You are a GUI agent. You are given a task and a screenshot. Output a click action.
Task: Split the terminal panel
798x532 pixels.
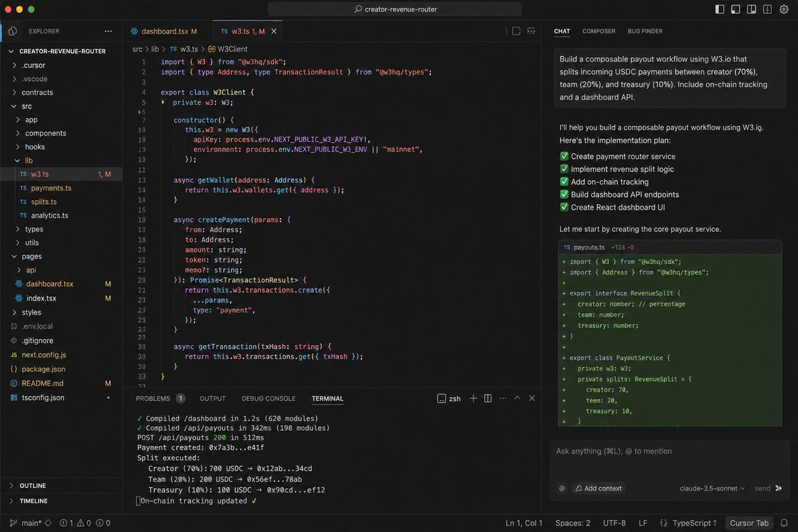pyautogui.click(x=488, y=398)
